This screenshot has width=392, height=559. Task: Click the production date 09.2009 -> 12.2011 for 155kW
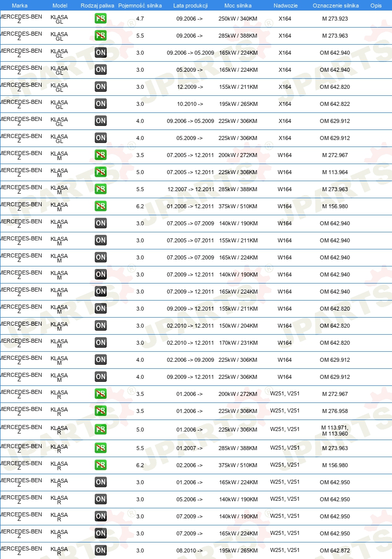tap(190, 309)
